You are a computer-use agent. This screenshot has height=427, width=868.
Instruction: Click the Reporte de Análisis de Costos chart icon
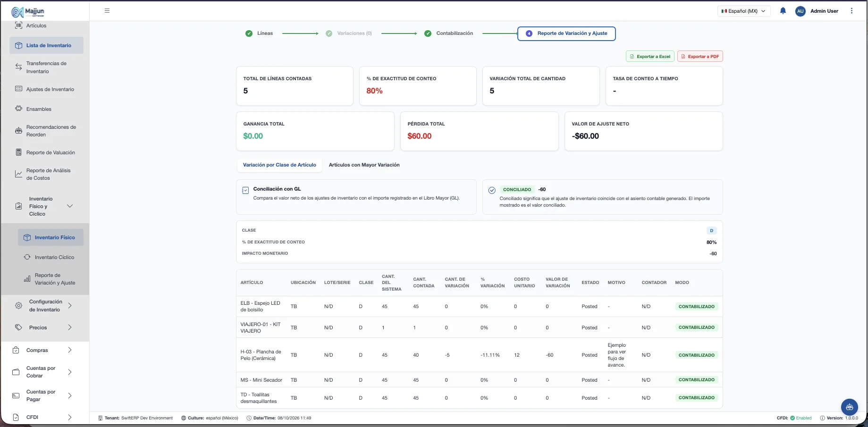18,174
